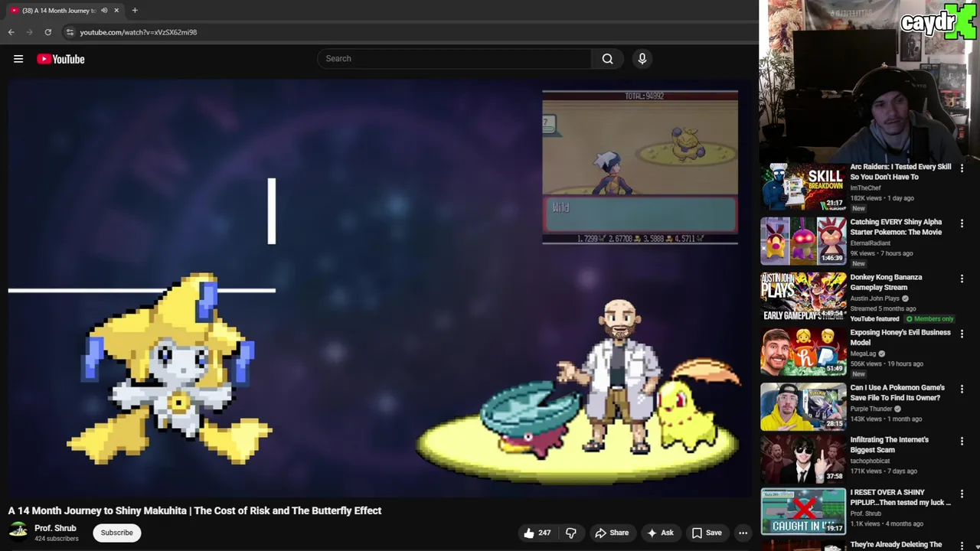Open Shiny Alpha Starter Pokemon thumbnail
Screen dimensions: 980x551
pyautogui.click(x=803, y=241)
